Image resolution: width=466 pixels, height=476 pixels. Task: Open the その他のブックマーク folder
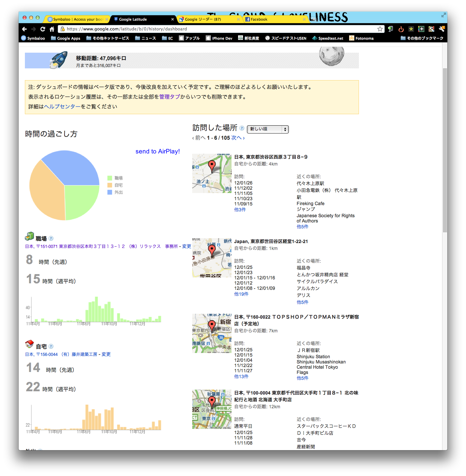[x=422, y=38]
